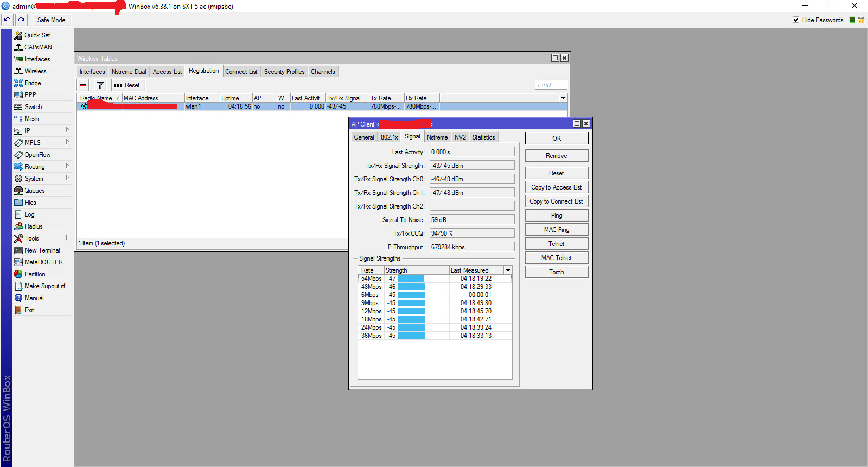Open the 802.1x tab
Viewport: 868px width, 467px height.
[x=390, y=137]
